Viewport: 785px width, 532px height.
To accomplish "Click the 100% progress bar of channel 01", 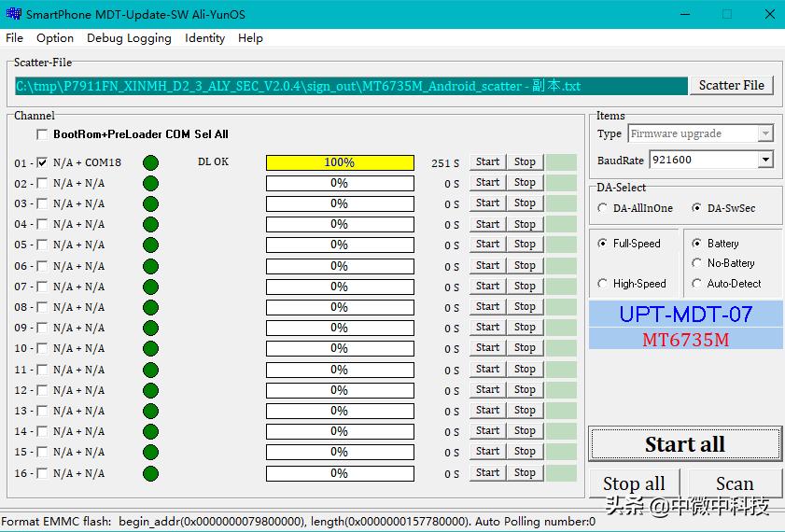I will [x=340, y=162].
